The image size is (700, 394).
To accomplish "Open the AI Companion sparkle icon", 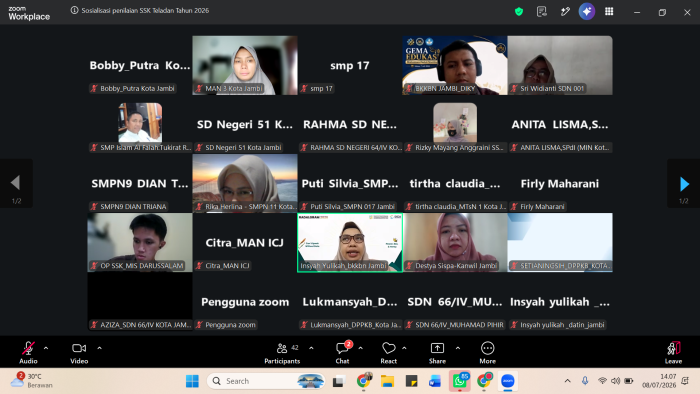I will tap(587, 11).
